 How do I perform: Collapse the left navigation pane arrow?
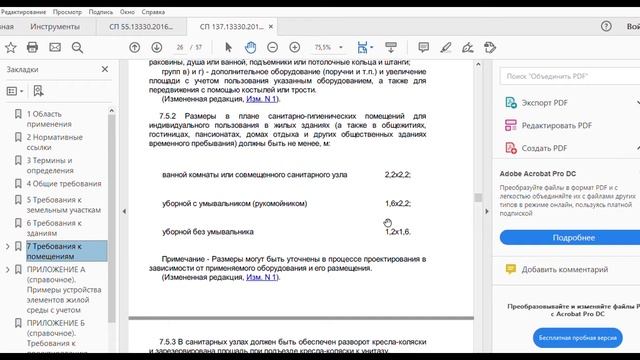124,211
